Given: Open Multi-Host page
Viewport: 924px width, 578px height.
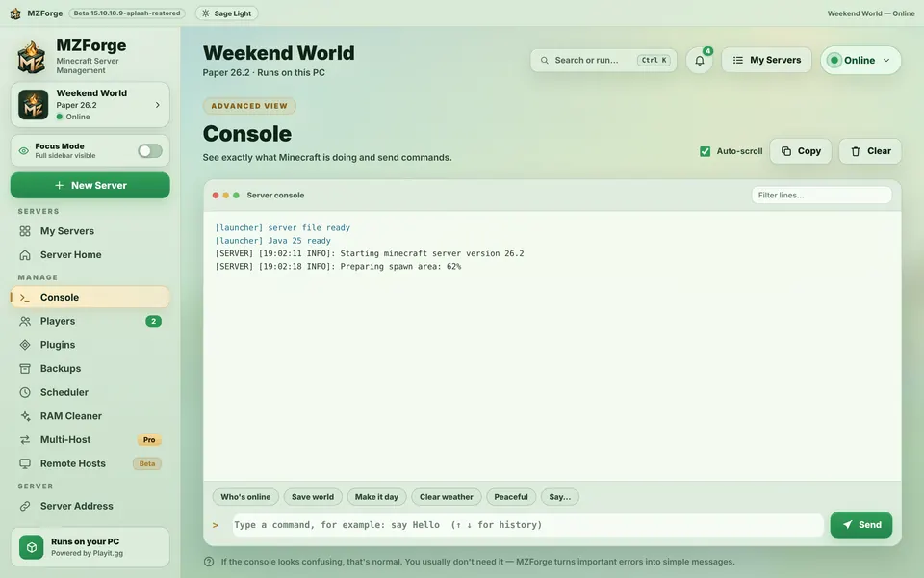Looking at the screenshot, I should [90, 440].
